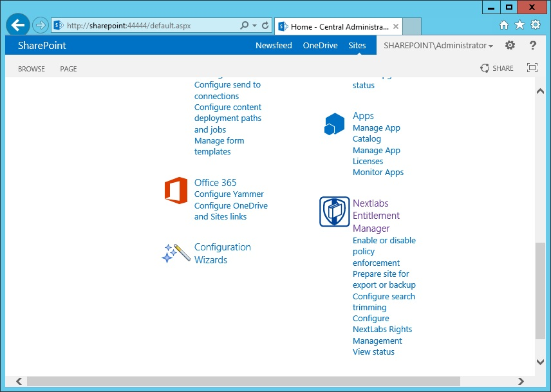Click the horizontal scrollbar thumb

[x=243, y=381]
